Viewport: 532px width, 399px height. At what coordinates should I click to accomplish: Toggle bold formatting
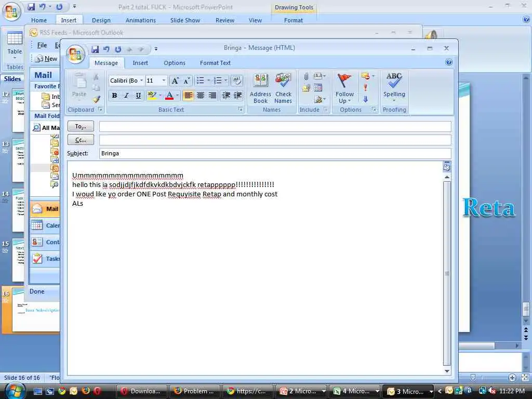click(115, 96)
